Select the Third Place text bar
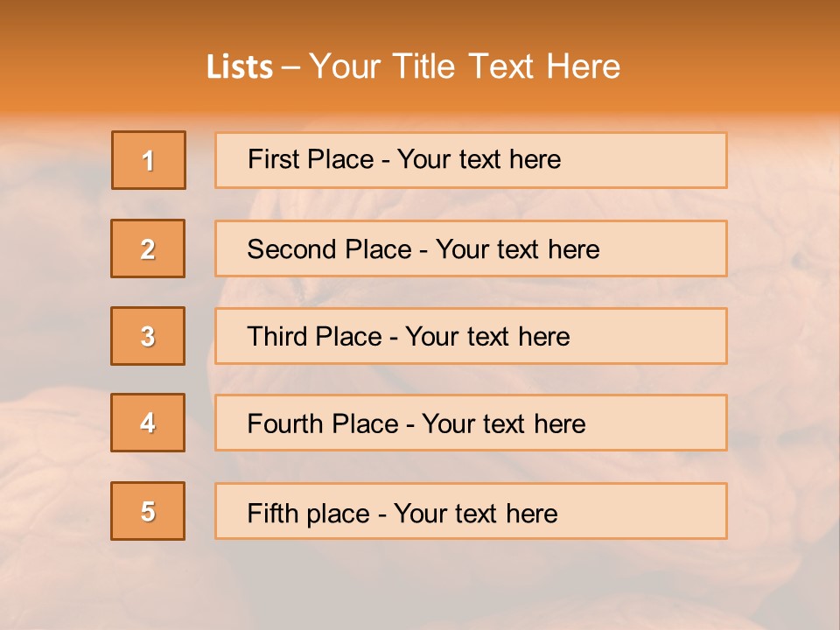 (471, 336)
